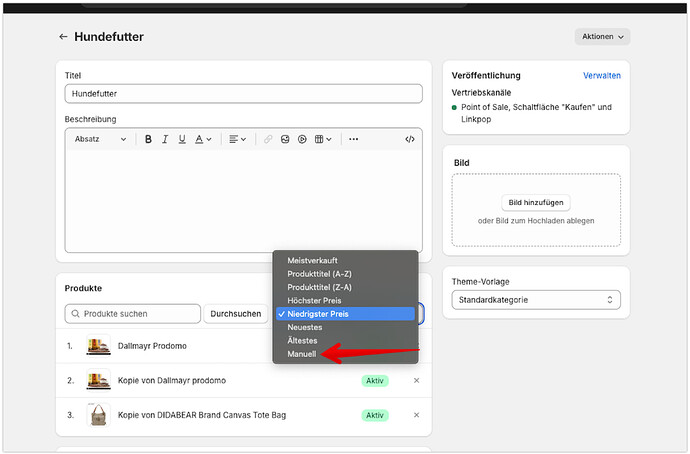
Task: Open more formatting options (three dots)
Action: (353, 139)
